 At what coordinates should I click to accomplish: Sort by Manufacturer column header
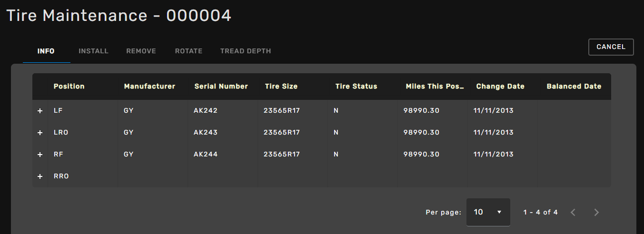[149, 87]
